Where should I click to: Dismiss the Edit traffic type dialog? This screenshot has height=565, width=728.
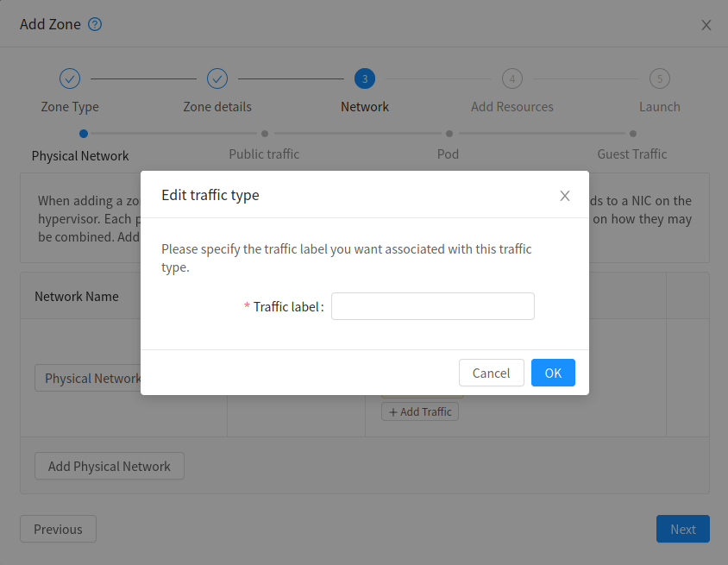tap(565, 196)
